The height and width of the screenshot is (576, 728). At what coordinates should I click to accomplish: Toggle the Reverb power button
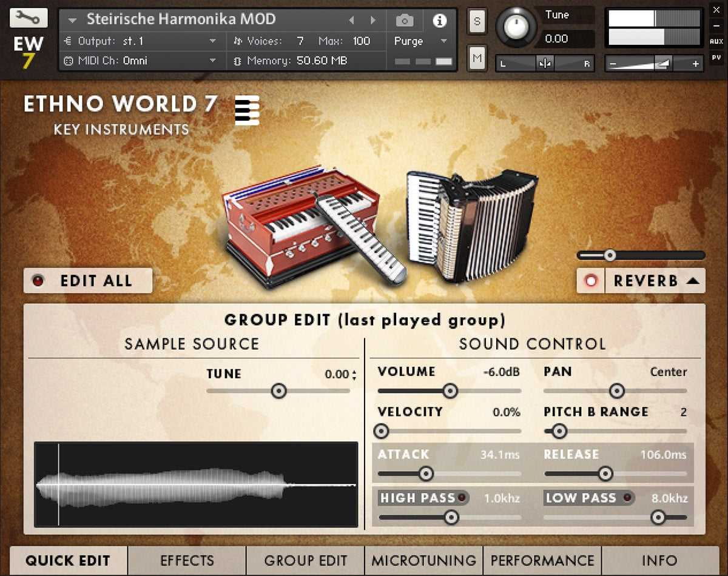[591, 281]
